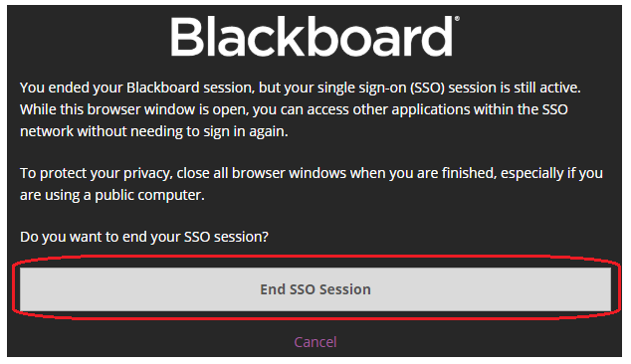The width and height of the screenshot is (631, 364).
Task: Click 'browser windows' in the privacy paragraph
Action: point(289,173)
